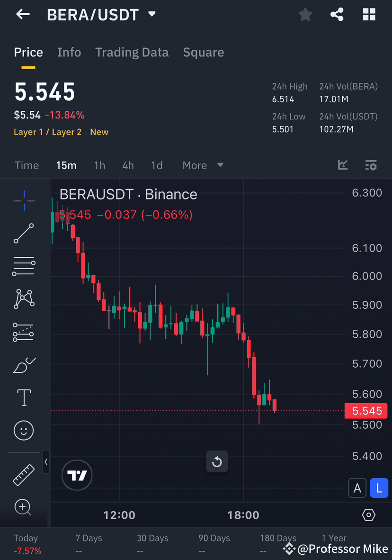Select the XABCD pattern tool
Screen dimensions: 392x560
[x=24, y=299]
